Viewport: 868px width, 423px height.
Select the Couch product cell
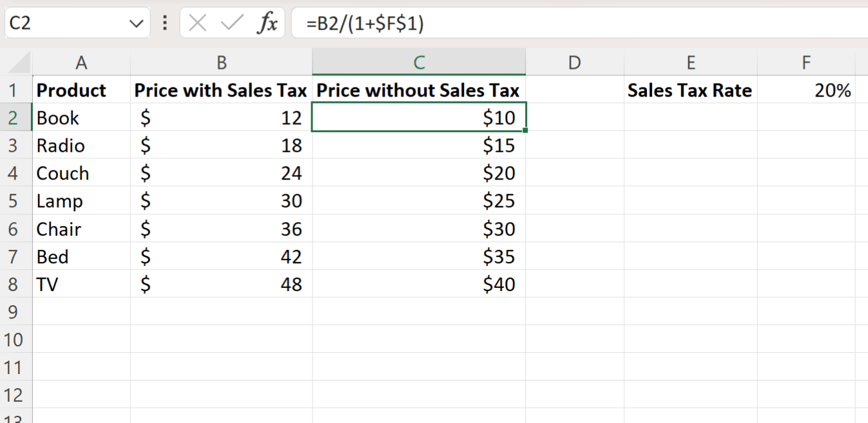coord(81,173)
